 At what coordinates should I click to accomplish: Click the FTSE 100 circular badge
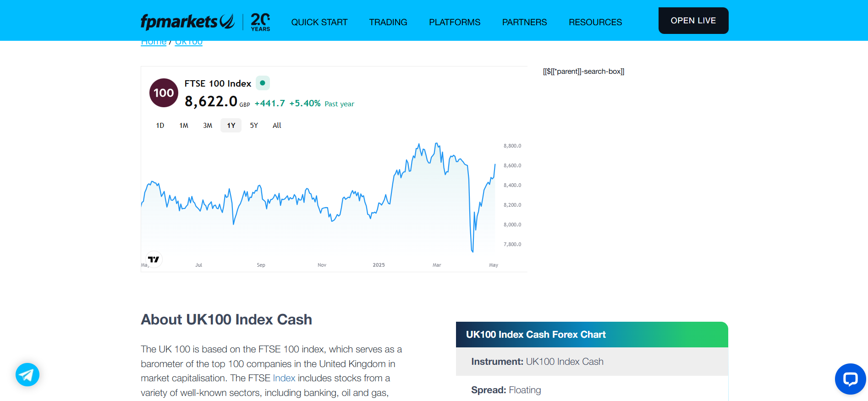(x=163, y=93)
